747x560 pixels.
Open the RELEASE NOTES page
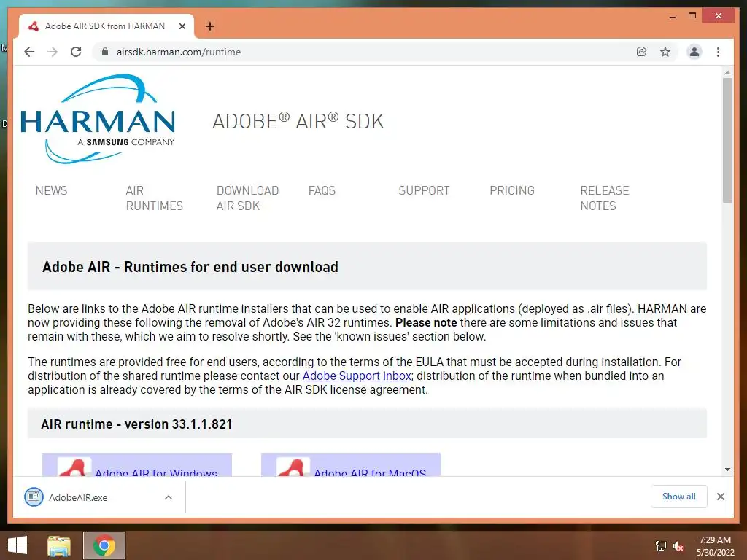(605, 198)
